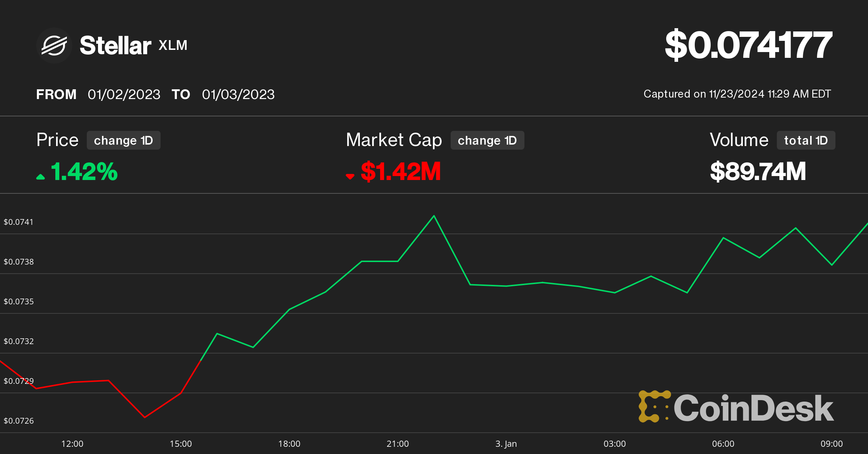Click the $1.42M market cap change value
Screen dimensions: 868x454
tap(401, 171)
